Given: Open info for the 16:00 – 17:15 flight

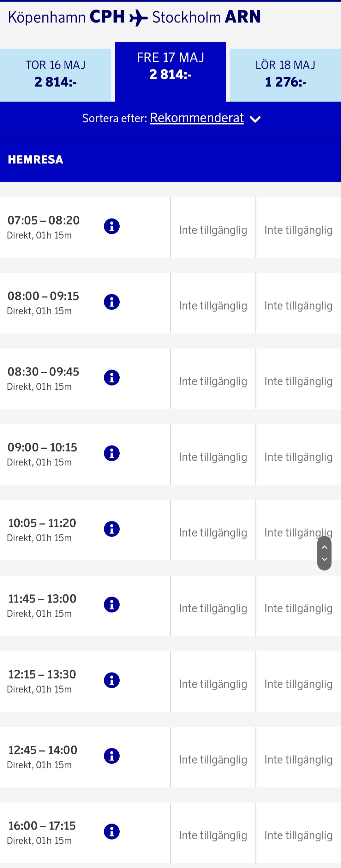Looking at the screenshot, I should pos(112,831).
